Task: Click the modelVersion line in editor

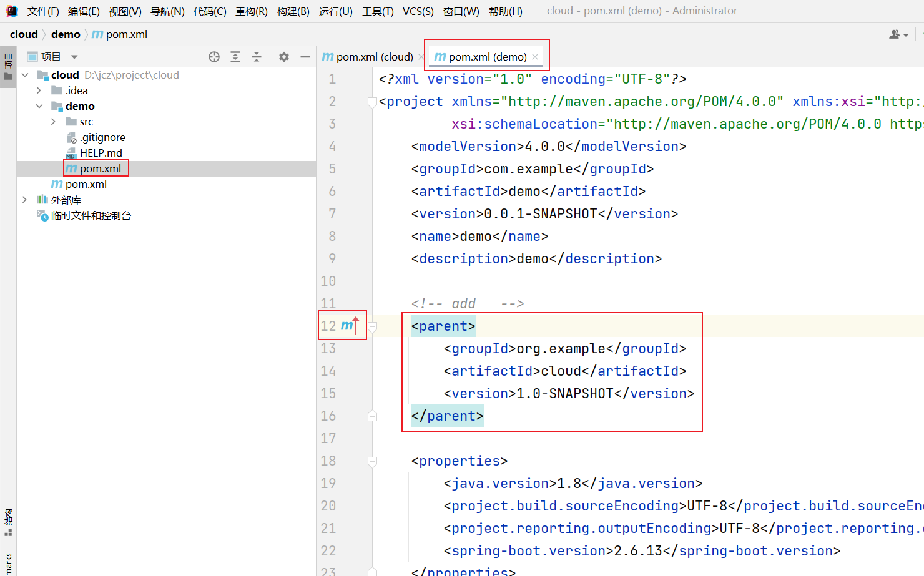Action: 549,147
